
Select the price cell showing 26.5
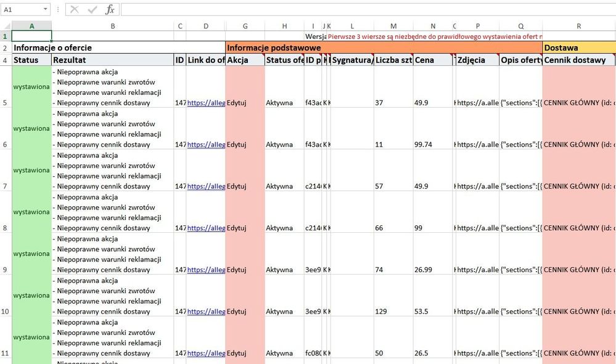[433, 337]
